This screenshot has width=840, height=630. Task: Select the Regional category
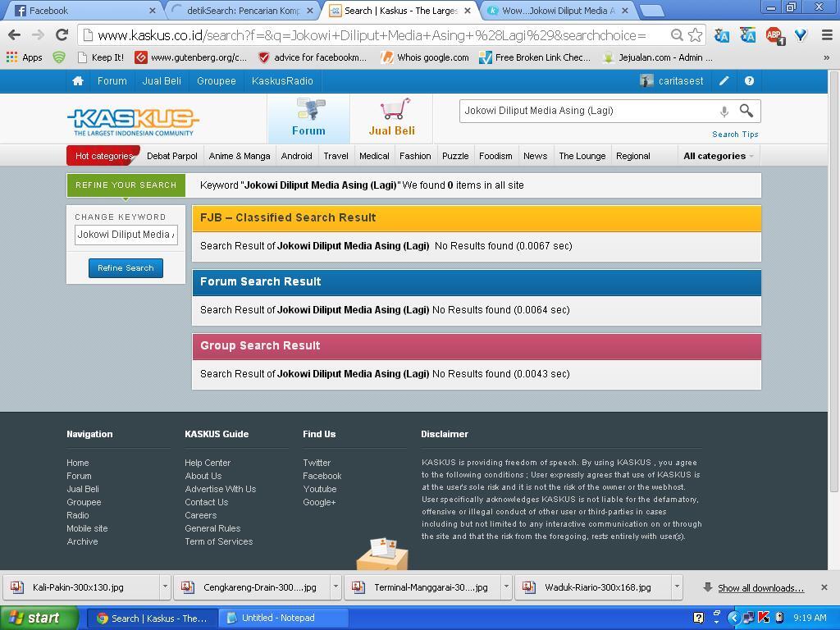tap(632, 156)
